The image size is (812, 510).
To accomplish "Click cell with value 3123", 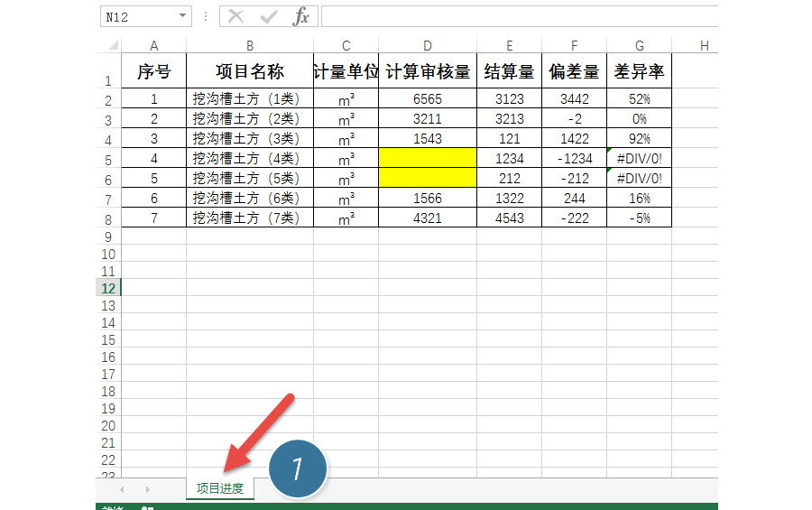I will tap(509, 98).
